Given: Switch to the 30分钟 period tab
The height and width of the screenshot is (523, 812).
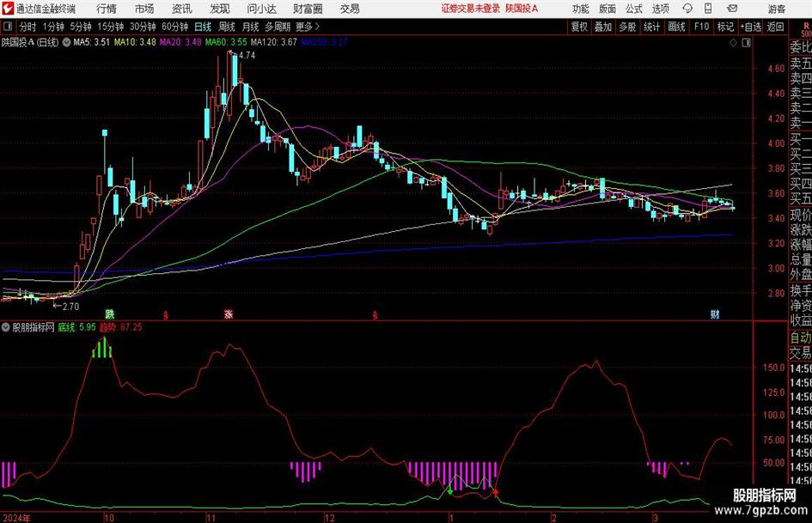Looking at the screenshot, I should click(143, 27).
